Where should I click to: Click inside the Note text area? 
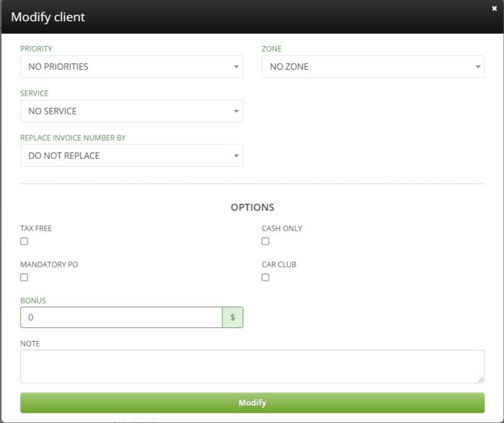tap(252, 366)
